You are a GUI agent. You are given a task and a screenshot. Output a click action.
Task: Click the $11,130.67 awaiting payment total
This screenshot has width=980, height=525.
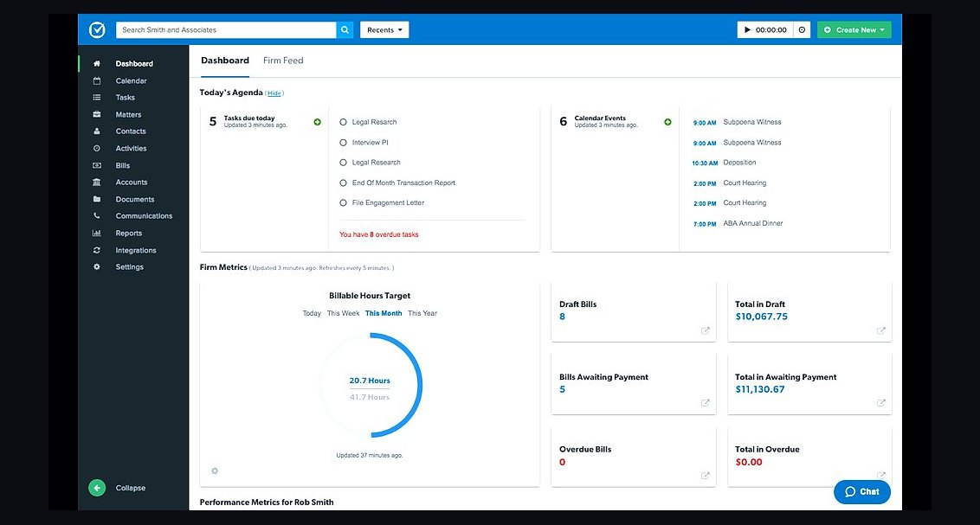click(x=759, y=389)
